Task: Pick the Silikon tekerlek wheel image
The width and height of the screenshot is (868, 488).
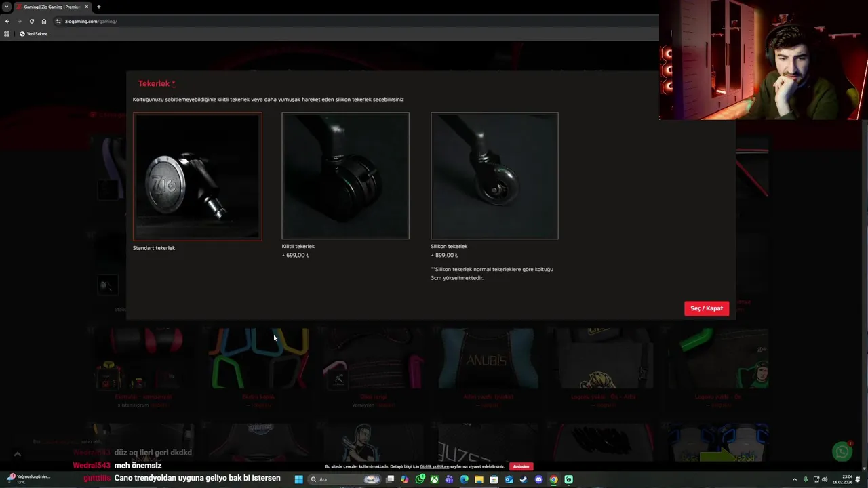Action: click(494, 176)
